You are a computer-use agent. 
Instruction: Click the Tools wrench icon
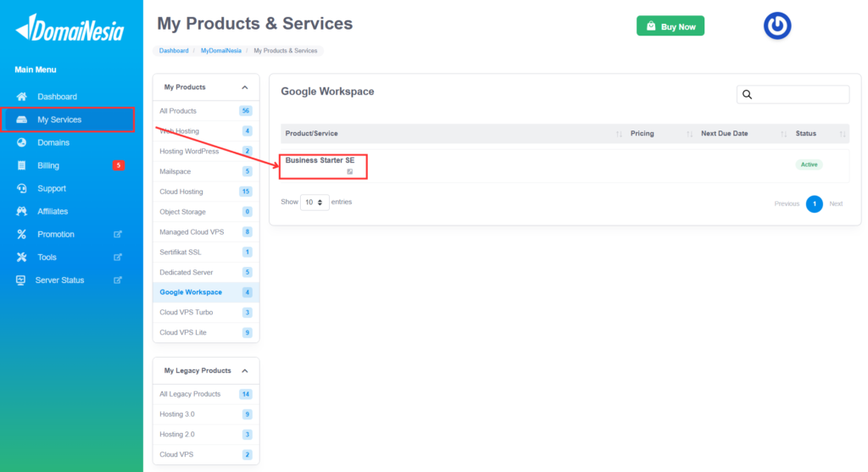(21, 258)
